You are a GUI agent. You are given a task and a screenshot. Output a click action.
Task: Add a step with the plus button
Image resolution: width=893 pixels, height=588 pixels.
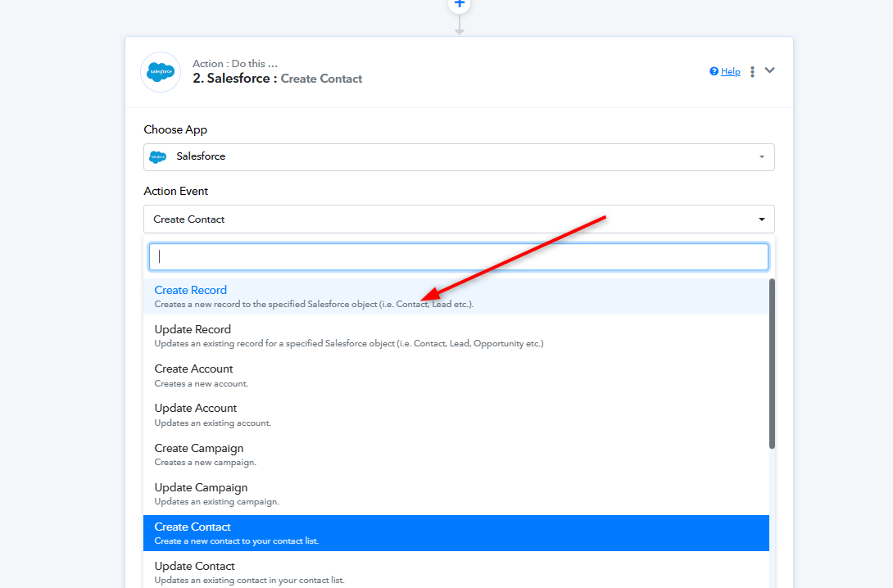coord(459,5)
